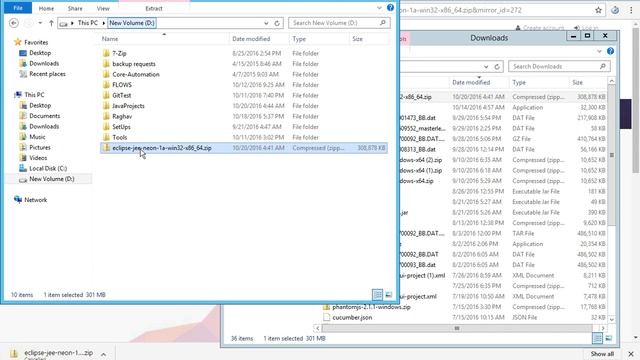640x360 pixels.
Task: Click Show all downloads in browser bar
Action: click(x=602, y=354)
